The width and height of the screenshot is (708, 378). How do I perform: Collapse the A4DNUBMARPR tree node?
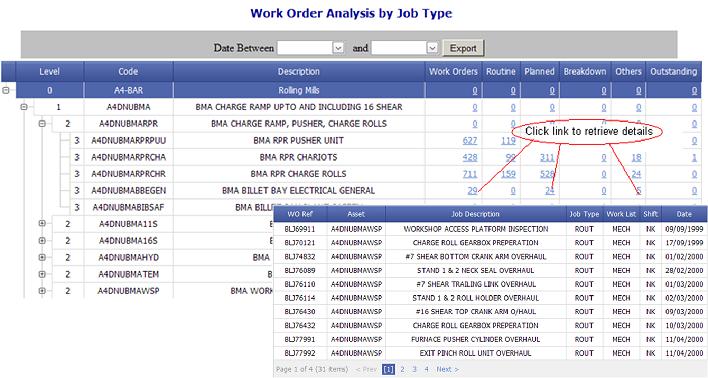(x=42, y=123)
